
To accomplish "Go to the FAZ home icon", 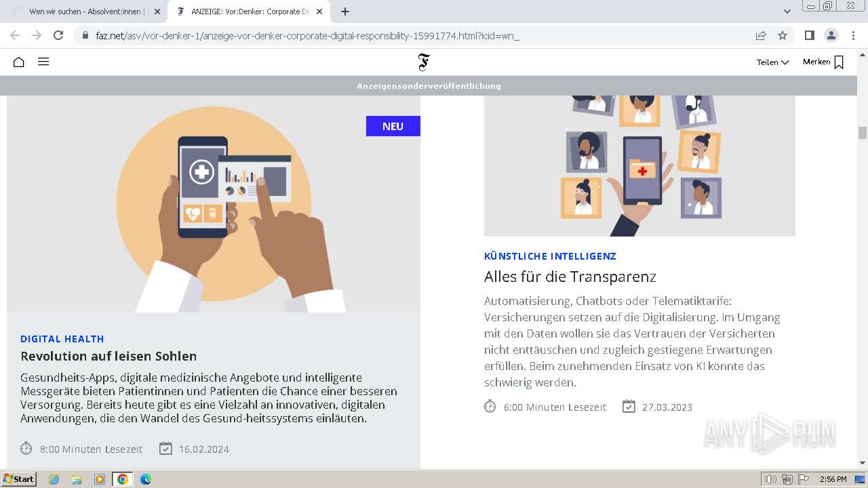I will [x=19, y=62].
